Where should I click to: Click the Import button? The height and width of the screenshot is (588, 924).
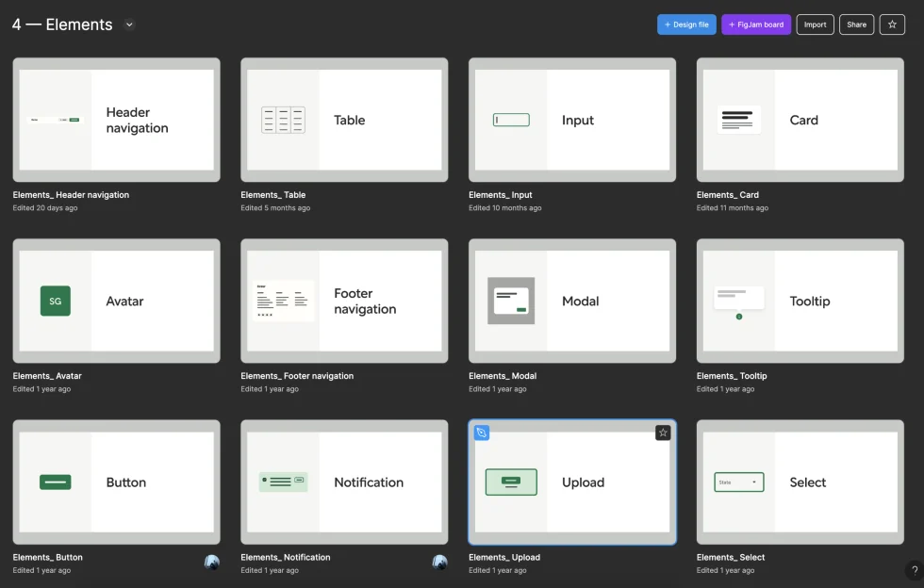click(x=815, y=24)
